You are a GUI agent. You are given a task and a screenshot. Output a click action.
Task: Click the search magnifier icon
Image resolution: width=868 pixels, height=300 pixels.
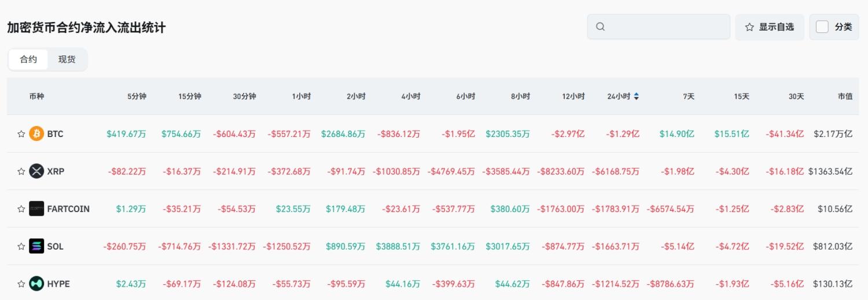pos(600,27)
